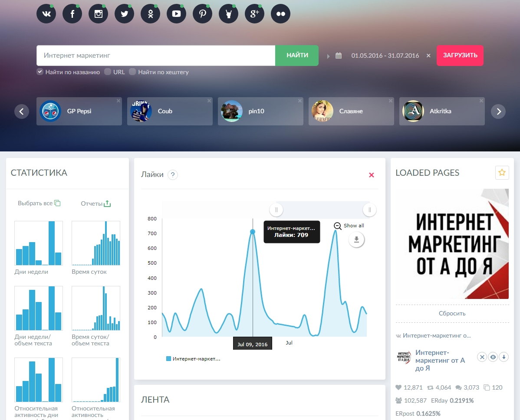Open the Отчеты export reports option
Viewport: 520px width, 420px height.
click(96, 203)
